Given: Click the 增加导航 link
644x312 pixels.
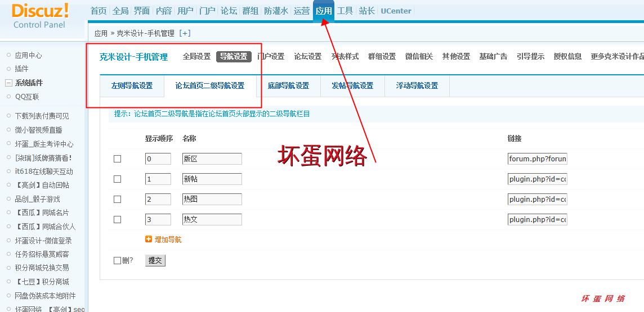Looking at the screenshot, I should 168,239.
